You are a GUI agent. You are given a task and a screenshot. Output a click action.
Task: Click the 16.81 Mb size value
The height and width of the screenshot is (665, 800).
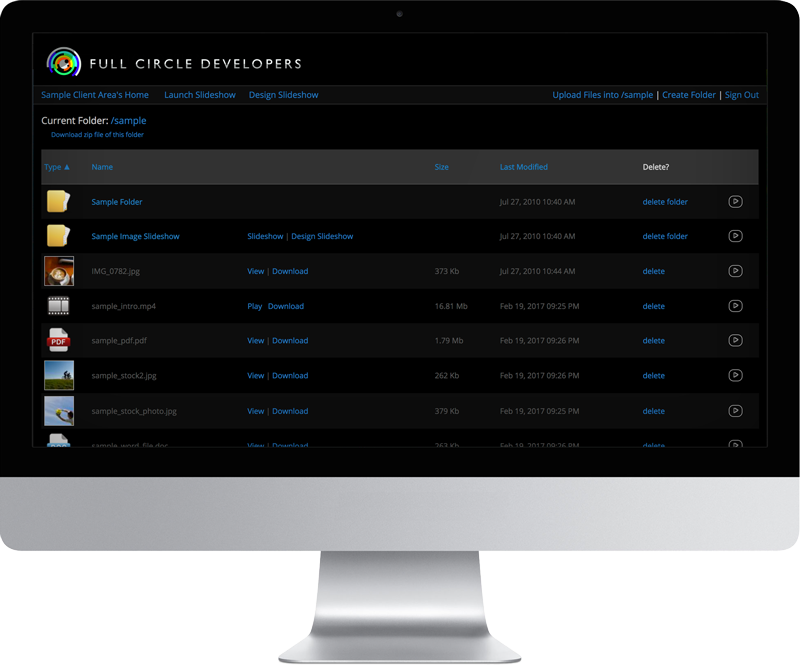pyautogui.click(x=451, y=306)
